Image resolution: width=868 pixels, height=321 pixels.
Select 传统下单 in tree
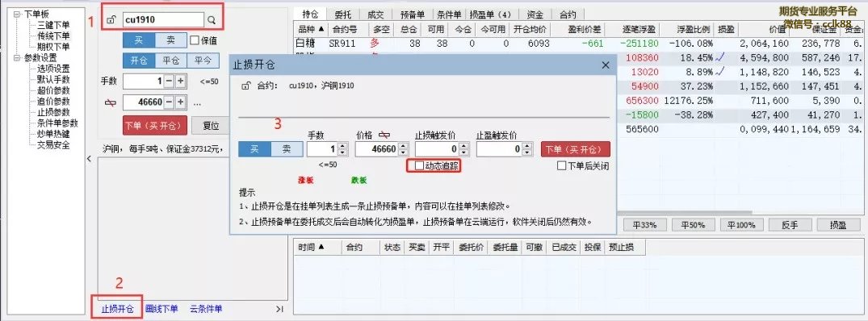click(53, 36)
